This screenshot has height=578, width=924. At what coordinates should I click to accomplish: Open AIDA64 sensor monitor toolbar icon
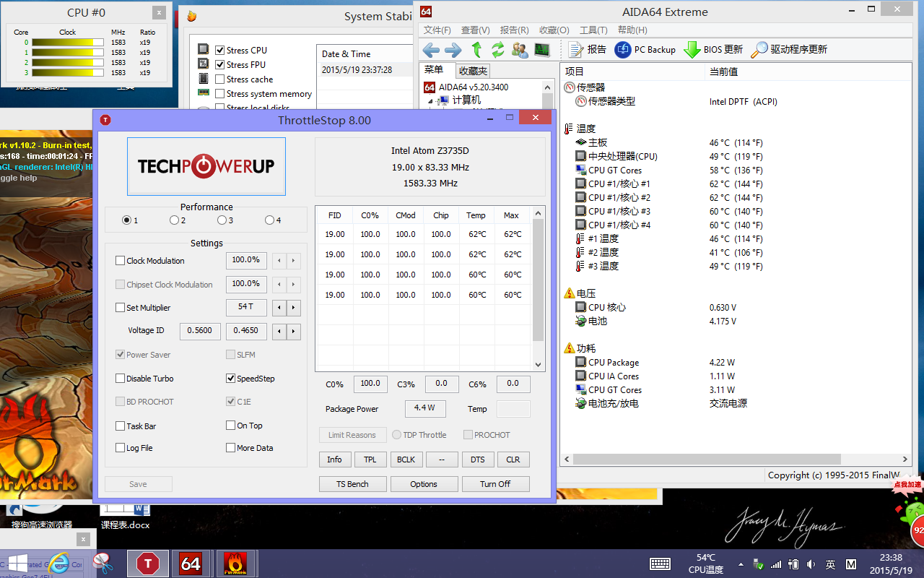[x=541, y=50]
